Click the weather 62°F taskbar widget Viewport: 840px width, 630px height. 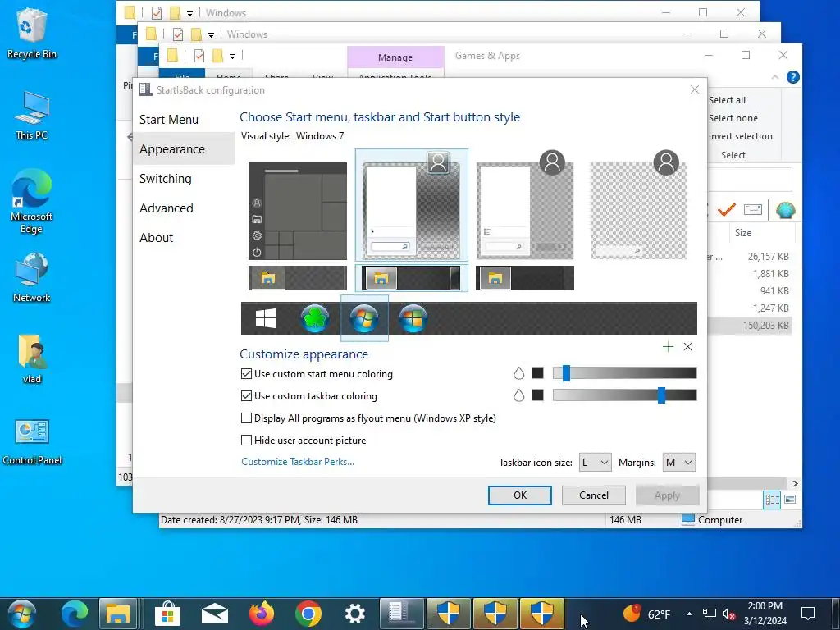(647, 614)
